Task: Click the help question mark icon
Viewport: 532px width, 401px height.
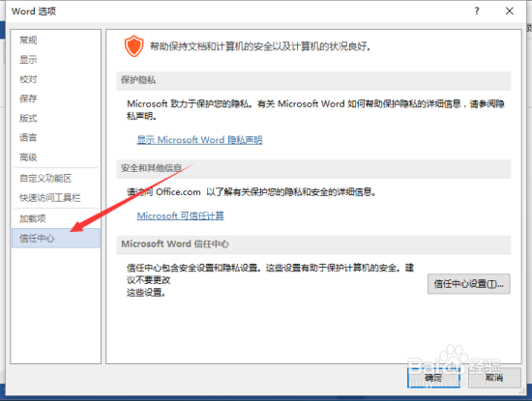Action: pyautogui.click(x=477, y=12)
